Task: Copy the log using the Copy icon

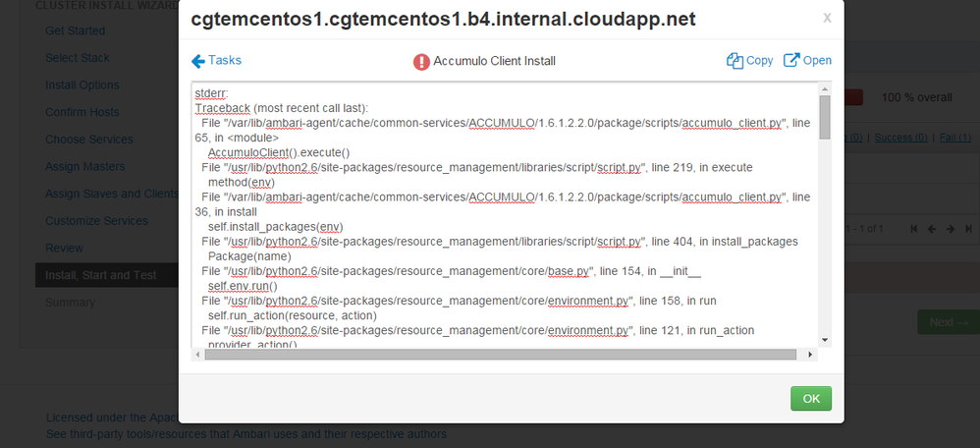Action: [735, 60]
